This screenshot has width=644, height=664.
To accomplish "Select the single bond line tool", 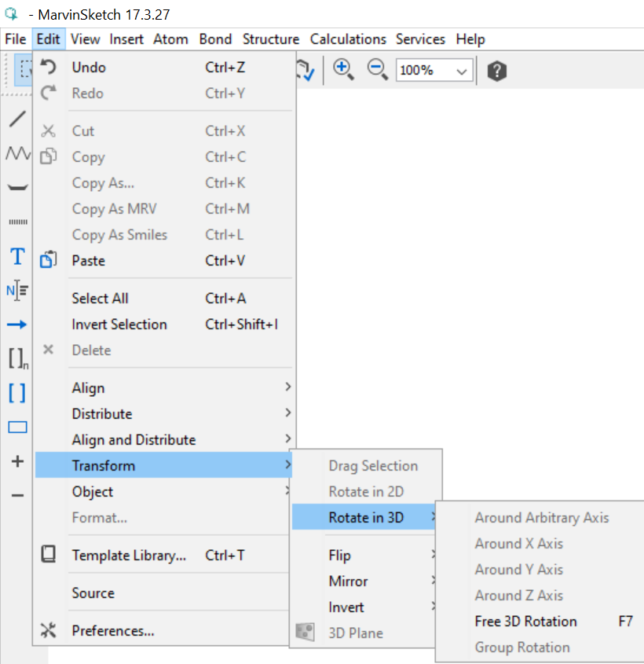I will [17, 120].
